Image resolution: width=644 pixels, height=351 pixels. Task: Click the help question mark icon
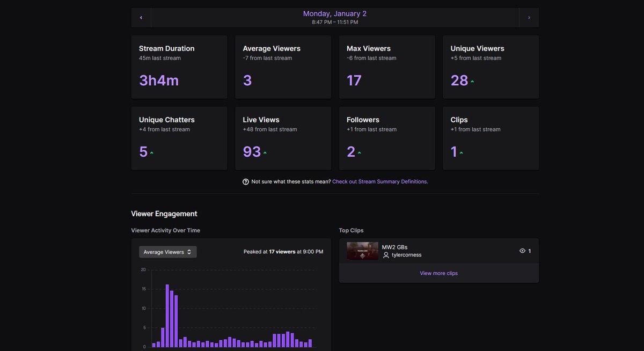[x=246, y=182]
